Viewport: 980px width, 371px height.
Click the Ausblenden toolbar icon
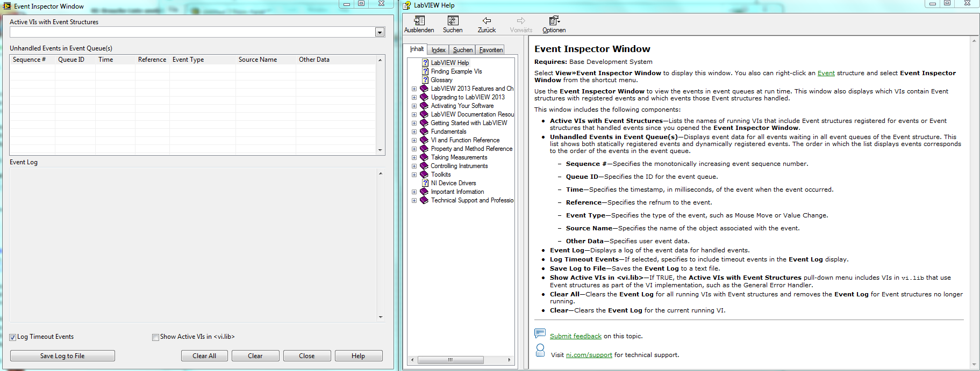419,21
